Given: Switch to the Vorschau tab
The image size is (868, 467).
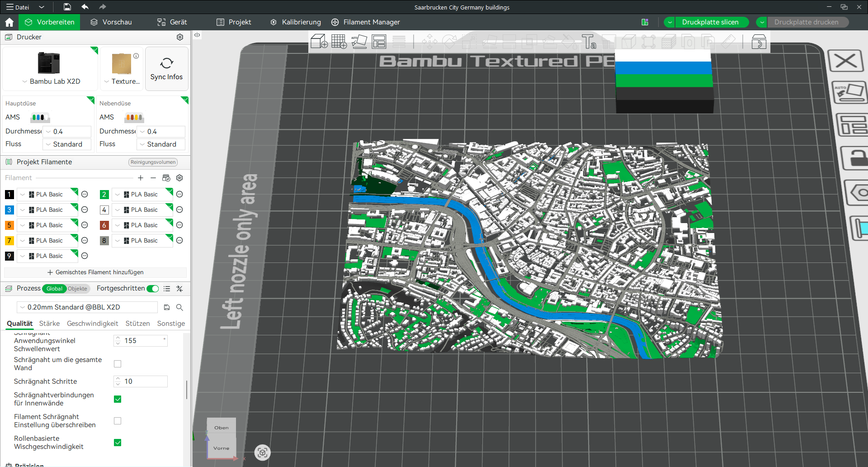Looking at the screenshot, I should (111, 22).
